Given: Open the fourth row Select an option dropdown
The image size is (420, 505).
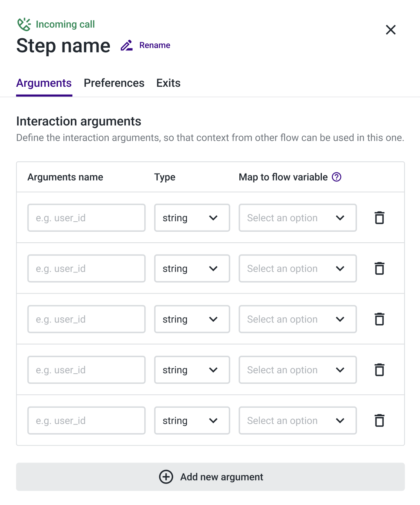Looking at the screenshot, I should 298,370.
